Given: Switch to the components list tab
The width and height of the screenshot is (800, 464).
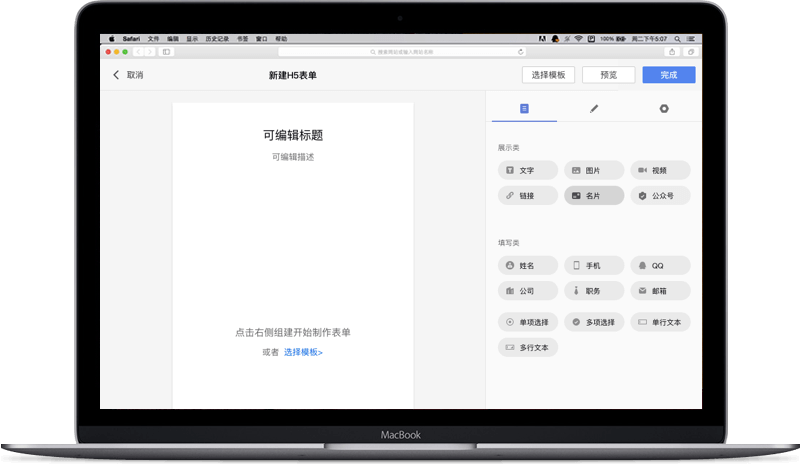Looking at the screenshot, I should tap(524, 109).
